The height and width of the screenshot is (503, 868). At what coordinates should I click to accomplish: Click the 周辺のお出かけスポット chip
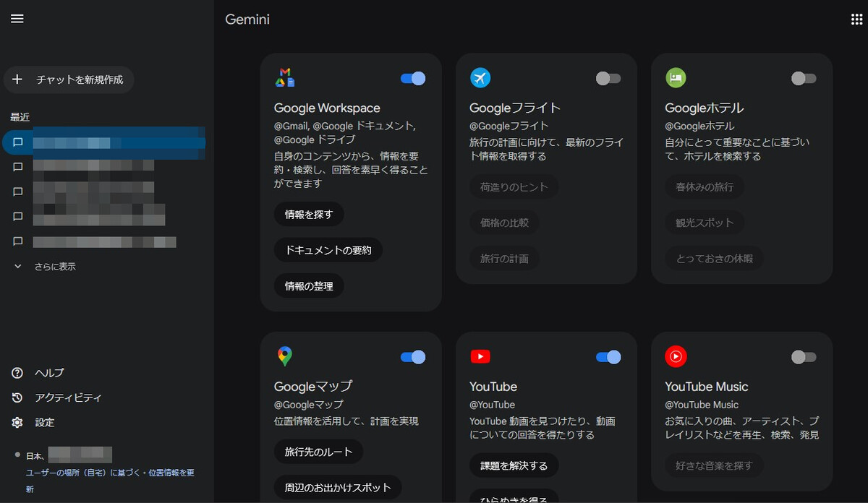[338, 487]
